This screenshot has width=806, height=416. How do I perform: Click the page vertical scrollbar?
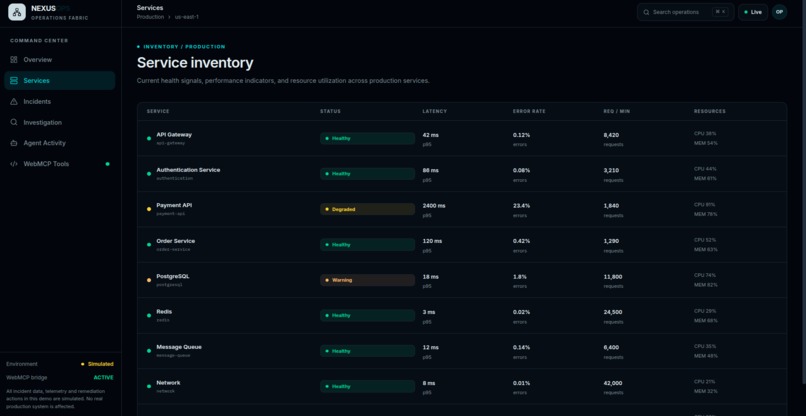coord(803,193)
